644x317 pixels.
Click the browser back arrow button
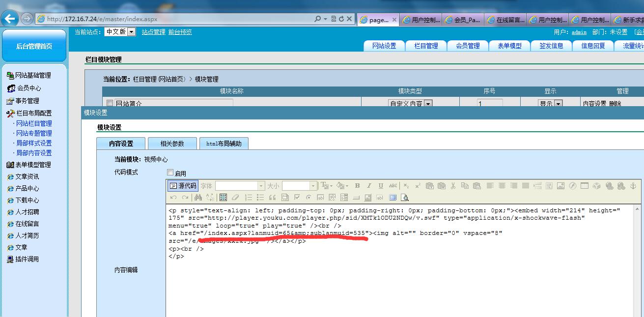pos(10,19)
